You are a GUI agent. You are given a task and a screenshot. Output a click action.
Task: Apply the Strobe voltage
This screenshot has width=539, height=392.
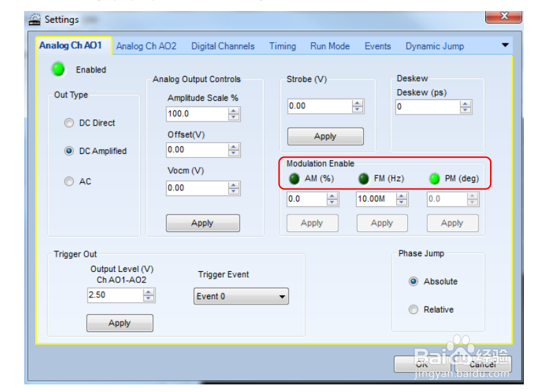(325, 137)
